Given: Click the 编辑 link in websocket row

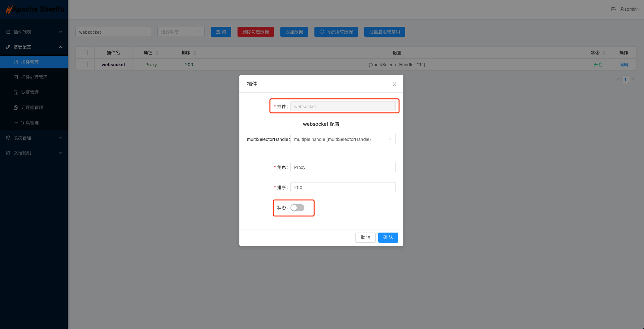Looking at the screenshot, I should pos(624,65).
